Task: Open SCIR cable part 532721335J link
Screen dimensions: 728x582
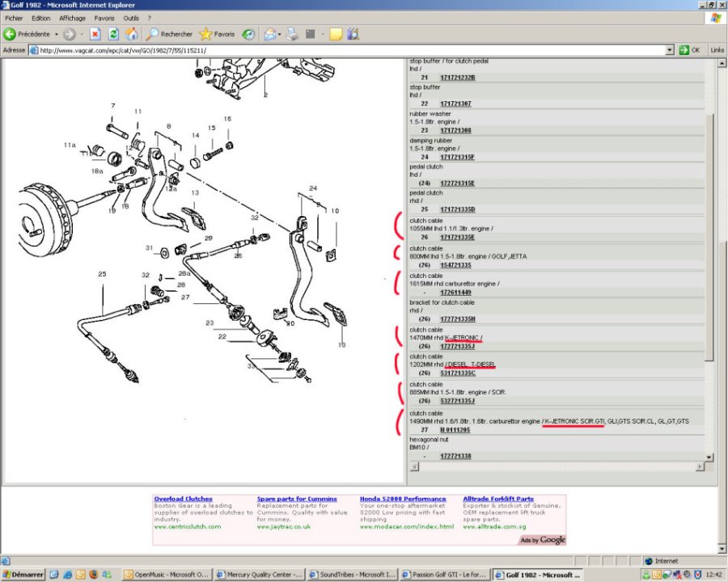Action: pyautogui.click(x=457, y=401)
